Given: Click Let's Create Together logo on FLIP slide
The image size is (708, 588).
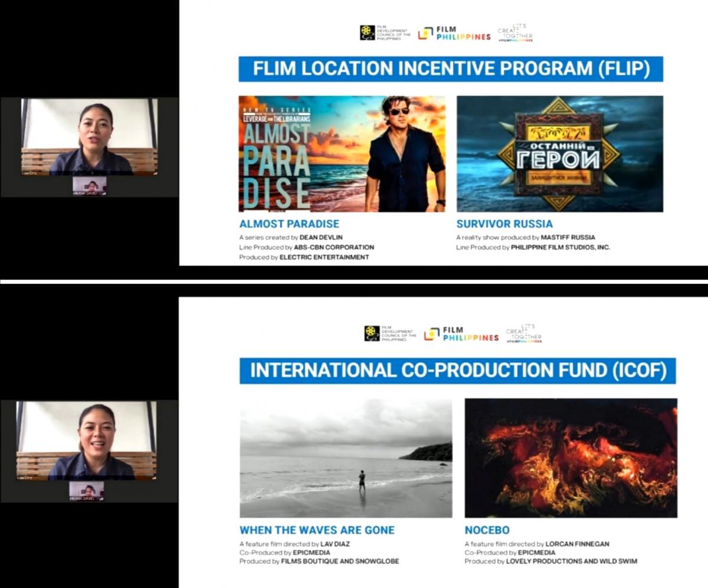Looking at the screenshot, I should 515,32.
